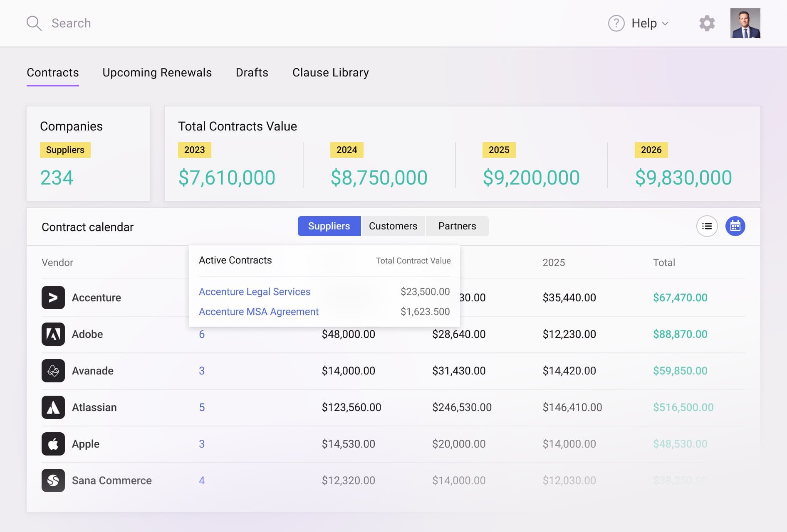The width and height of the screenshot is (787, 532).
Task: Click the Total column header
Action: click(664, 263)
